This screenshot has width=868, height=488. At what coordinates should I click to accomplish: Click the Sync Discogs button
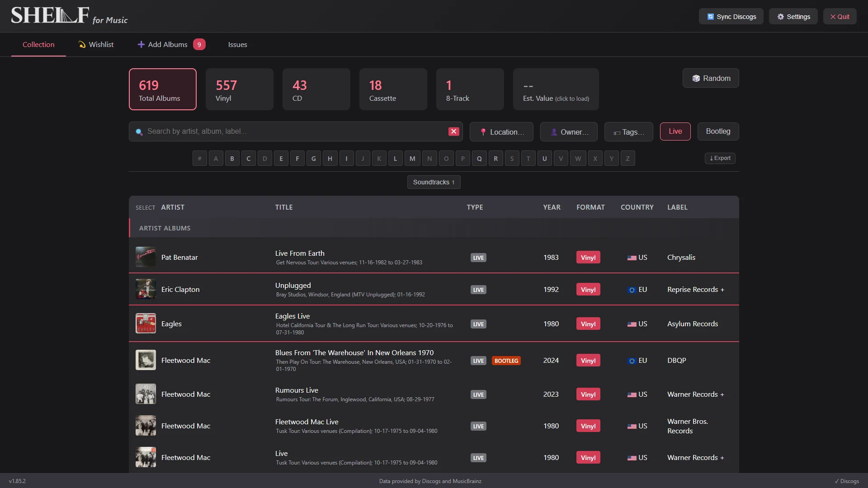731,17
